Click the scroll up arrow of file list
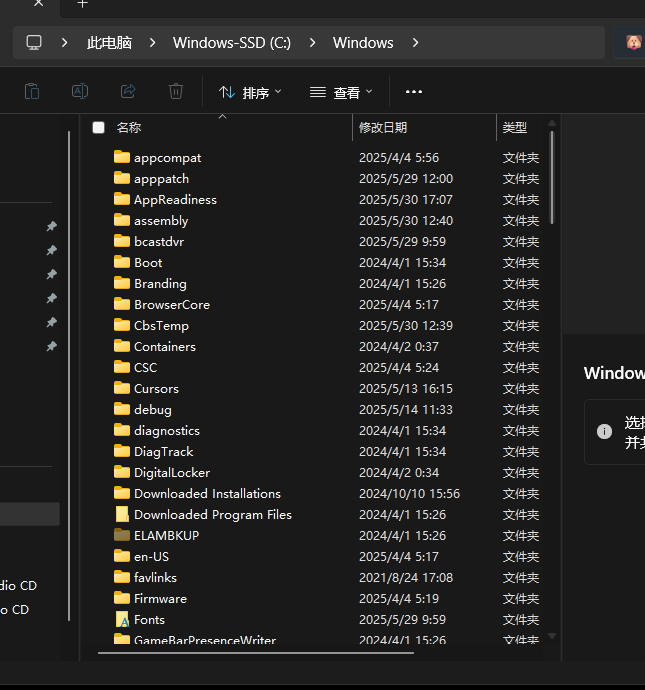Viewport: 645px width, 690px height. click(x=552, y=123)
